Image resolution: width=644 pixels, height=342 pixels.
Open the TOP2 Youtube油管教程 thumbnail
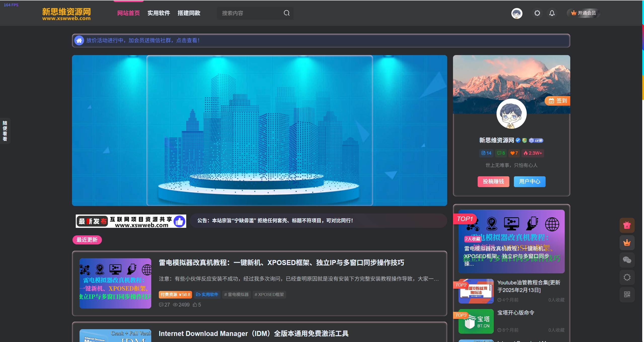click(x=476, y=291)
